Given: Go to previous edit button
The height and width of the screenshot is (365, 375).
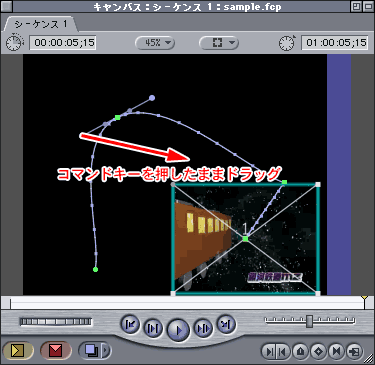Looking at the screenshot, I should point(130,324).
